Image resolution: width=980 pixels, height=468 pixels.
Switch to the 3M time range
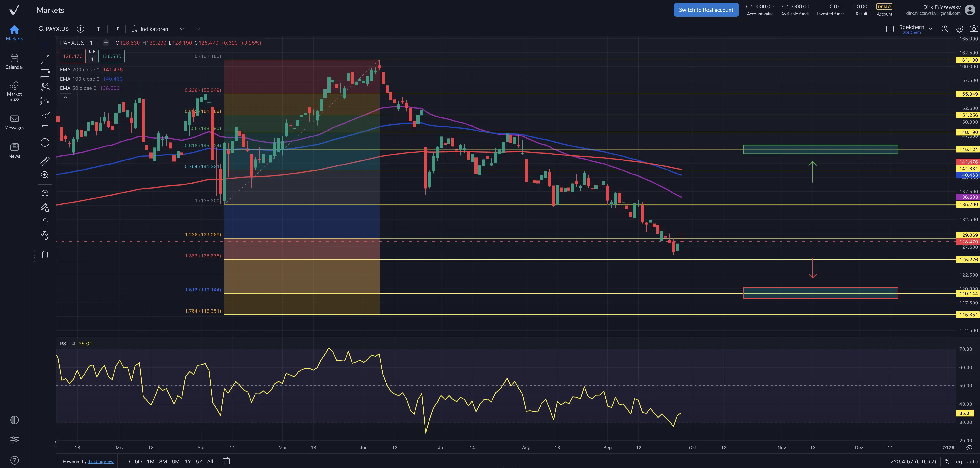(x=163, y=461)
